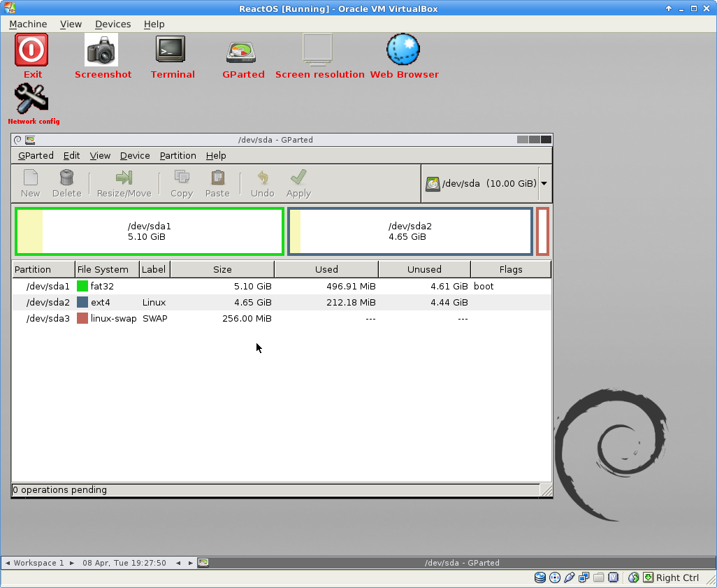The width and height of the screenshot is (717, 588).
Task: Open the /dev/sda device selector dropdown
Action: click(x=543, y=183)
